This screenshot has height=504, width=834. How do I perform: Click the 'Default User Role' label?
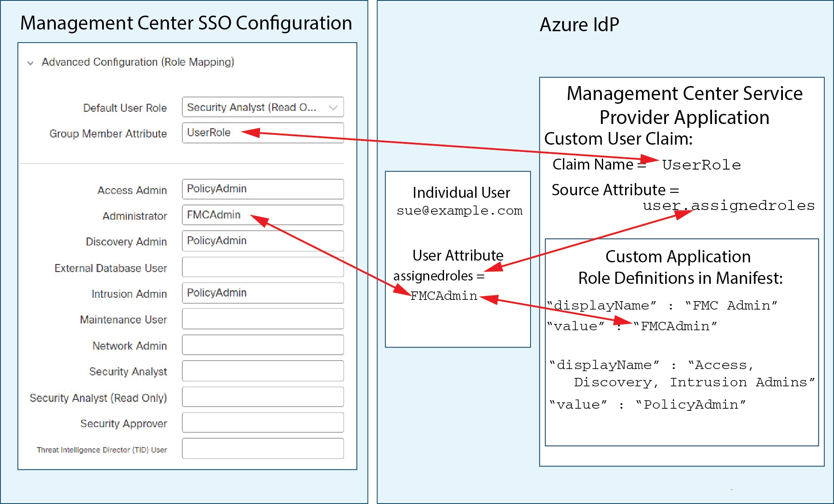click(x=125, y=108)
